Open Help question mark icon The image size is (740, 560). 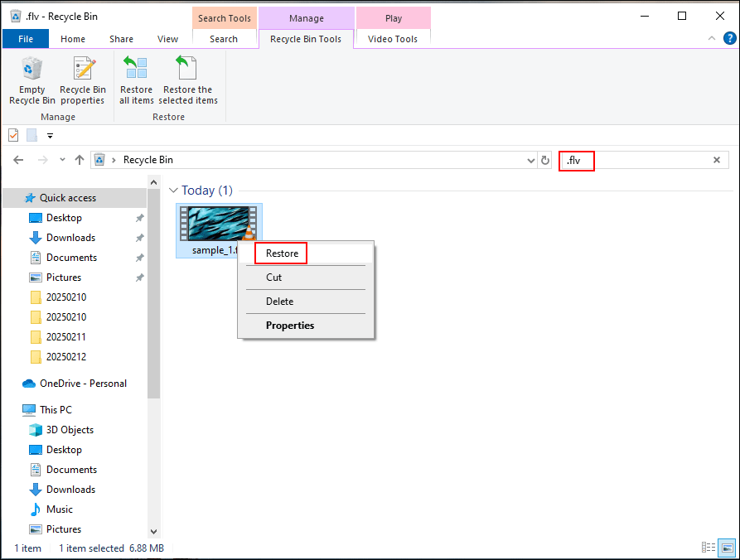pyautogui.click(x=729, y=38)
